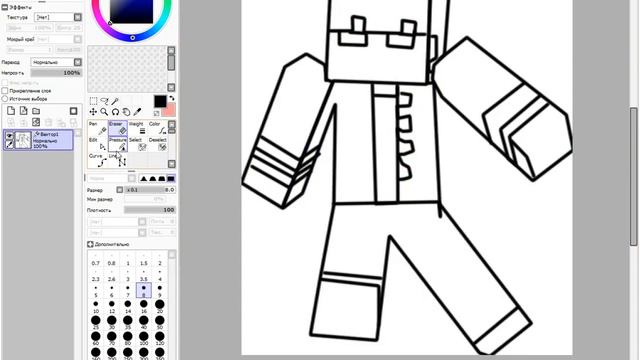Select the Lasso tool
This screenshot has width=640, height=360.
(x=104, y=101)
